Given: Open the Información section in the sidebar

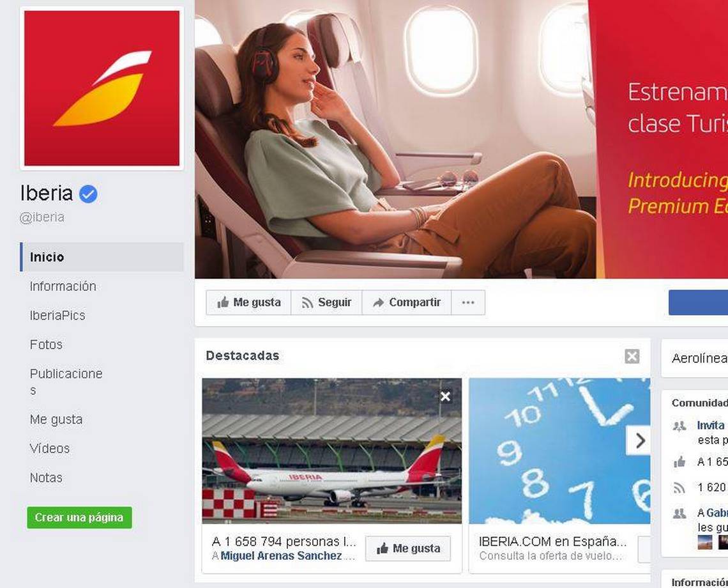Looking at the screenshot, I should pyautogui.click(x=63, y=286).
